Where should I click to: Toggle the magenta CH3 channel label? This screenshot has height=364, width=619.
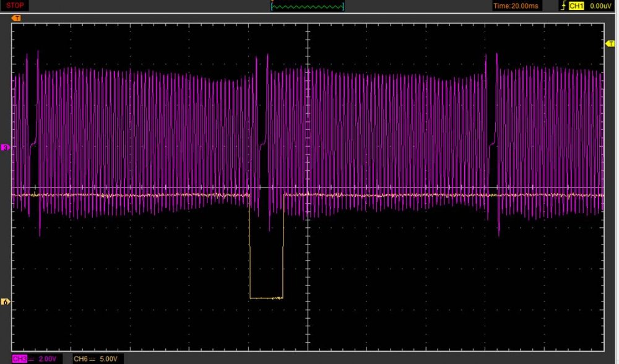(19, 359)
